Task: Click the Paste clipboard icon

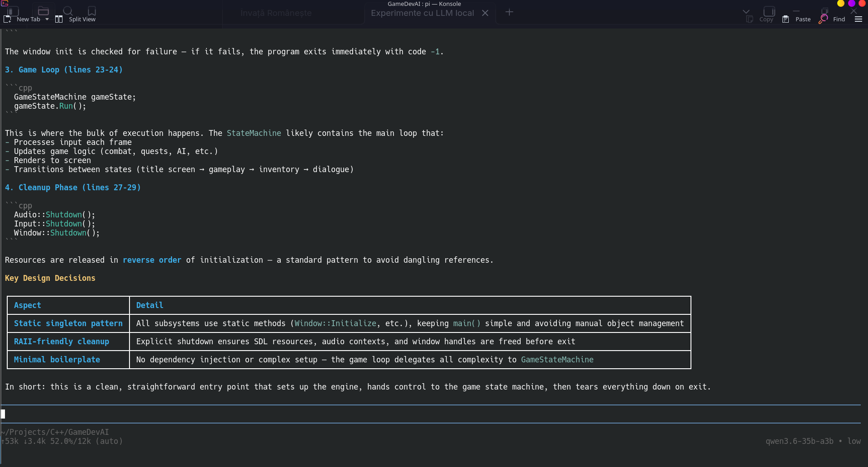Action: tap(786, 19)
